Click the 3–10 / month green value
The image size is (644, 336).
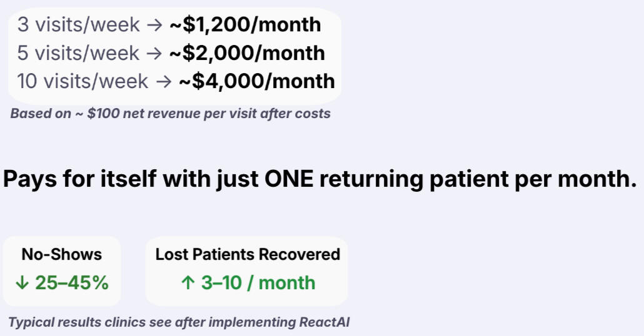coord(258,283)
